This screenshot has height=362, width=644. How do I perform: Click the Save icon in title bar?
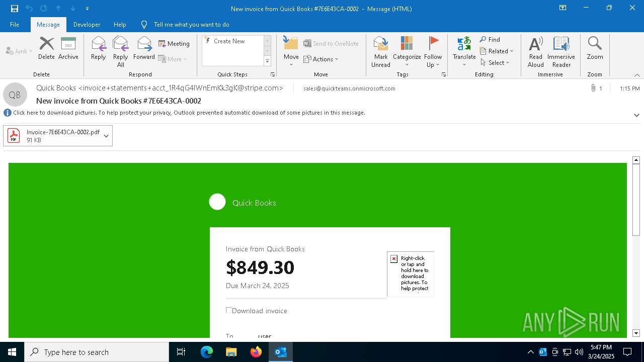coord(15,9)
